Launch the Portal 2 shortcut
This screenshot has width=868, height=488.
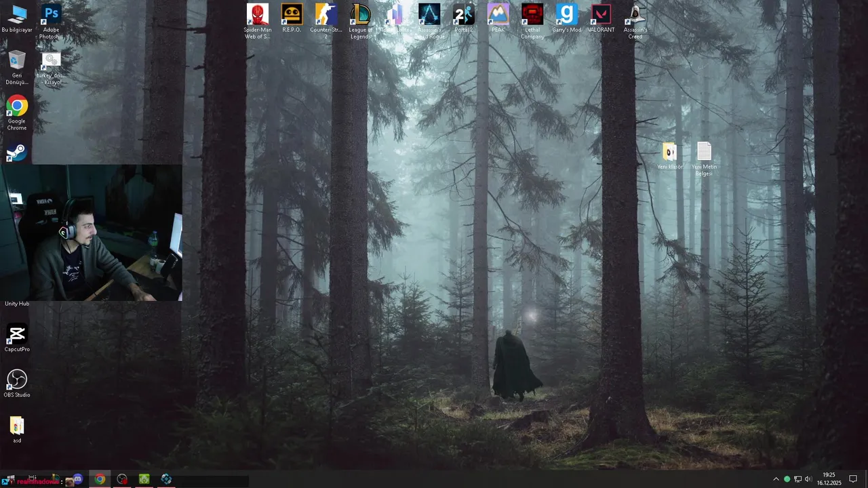pyautogui.click(x=464, y=18)
